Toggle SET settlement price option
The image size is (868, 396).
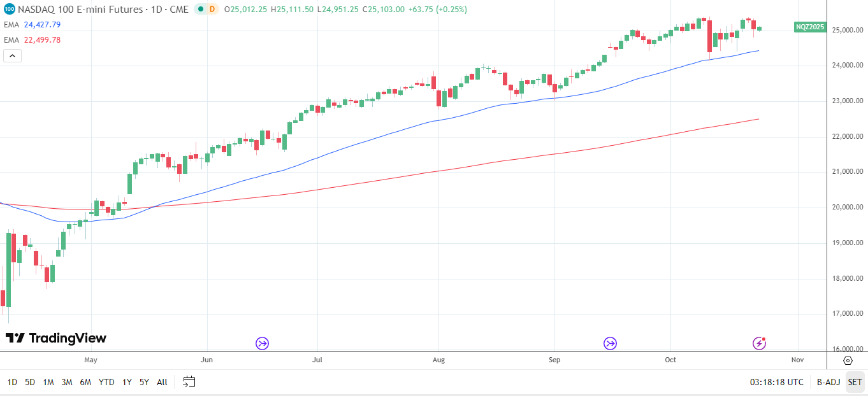click(x=855, y=382)
